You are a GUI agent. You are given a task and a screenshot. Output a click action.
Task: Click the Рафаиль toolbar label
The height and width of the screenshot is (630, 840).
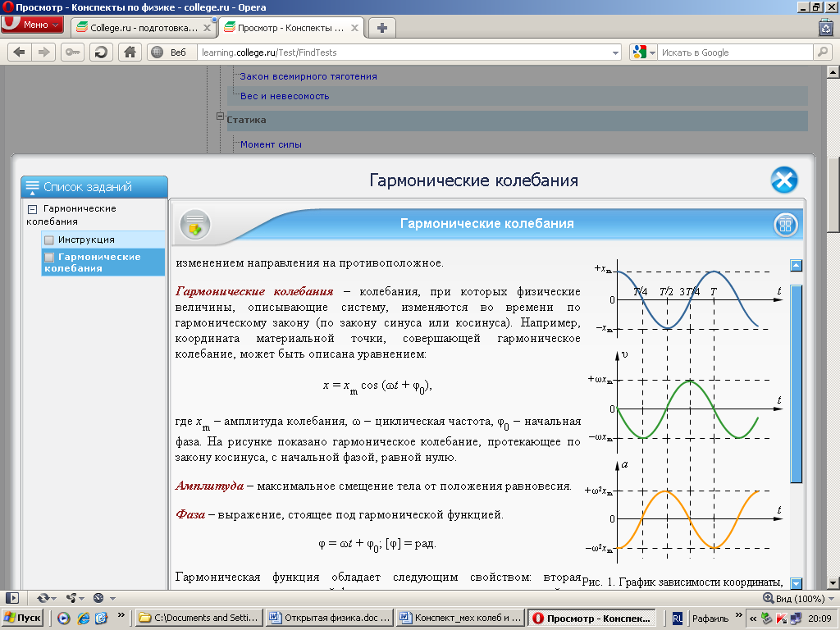[710, 619]
